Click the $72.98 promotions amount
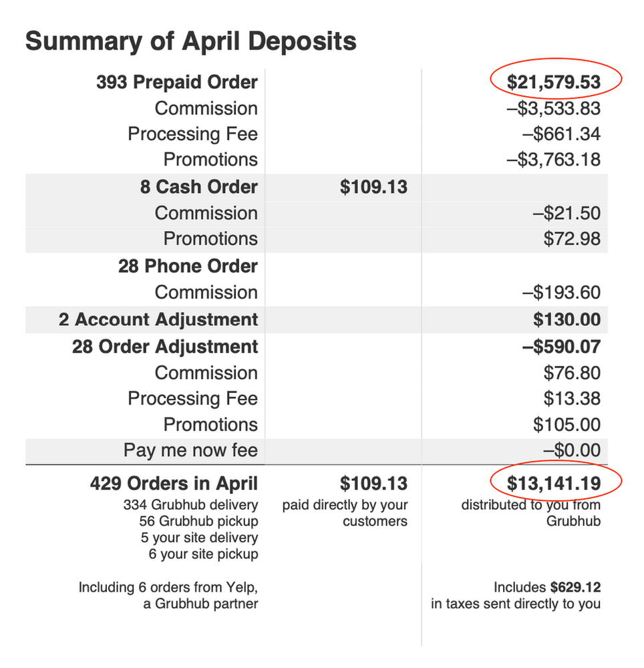 (x=572, y=238)
